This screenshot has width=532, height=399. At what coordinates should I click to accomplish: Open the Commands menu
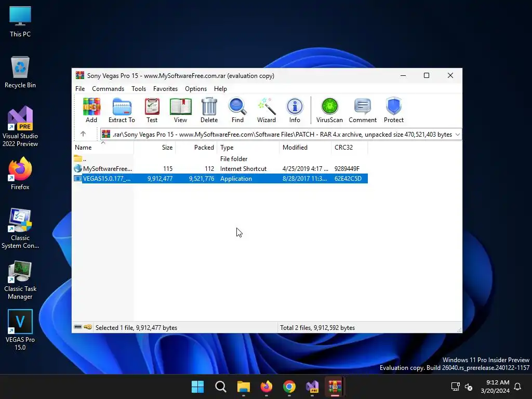coord(108,88)
